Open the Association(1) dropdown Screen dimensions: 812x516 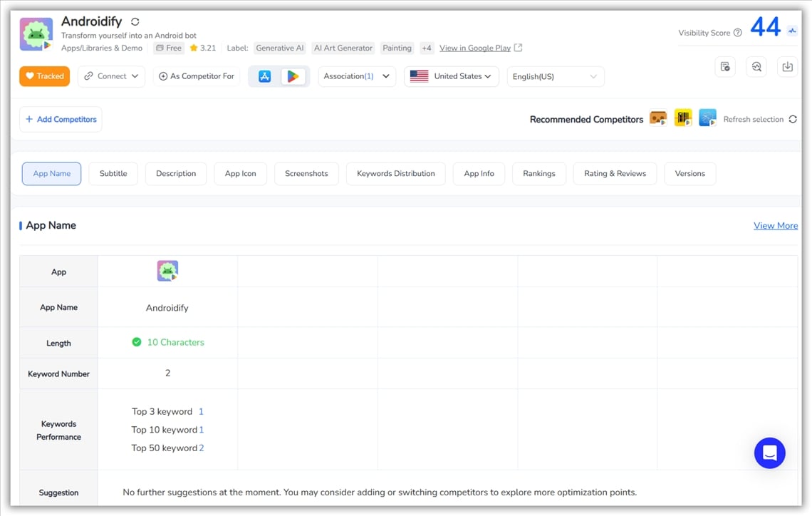pyautogui.click(x=357, y=76)
